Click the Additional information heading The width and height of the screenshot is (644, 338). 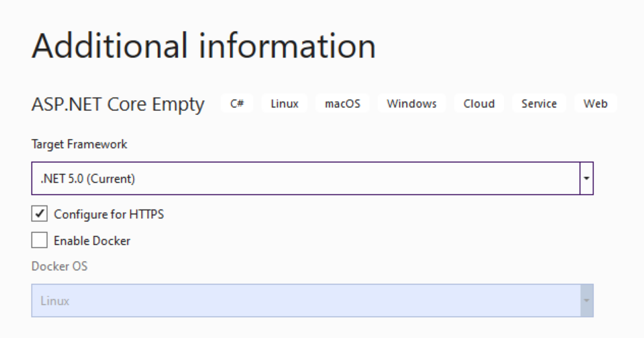click(x=204, y=46)
